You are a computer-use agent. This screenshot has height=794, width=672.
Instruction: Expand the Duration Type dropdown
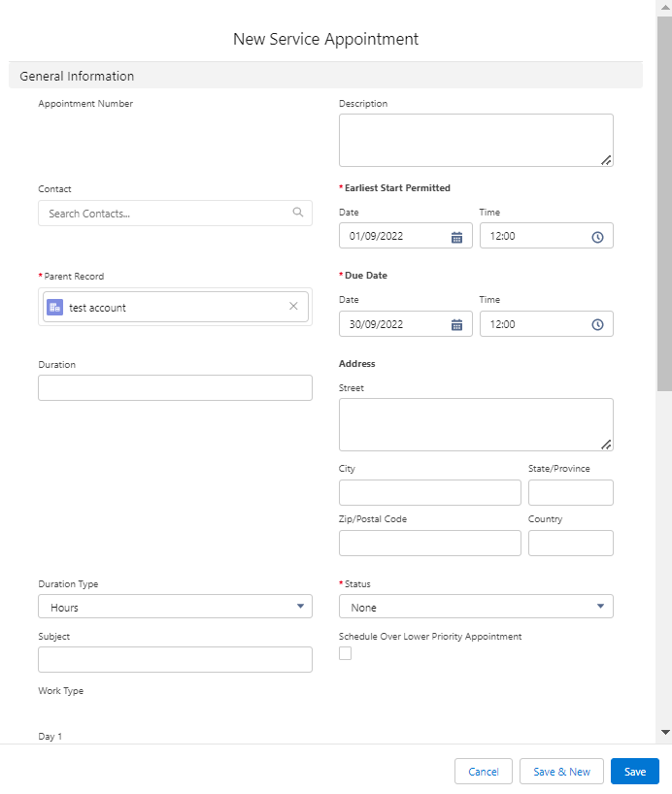[175, 607]
